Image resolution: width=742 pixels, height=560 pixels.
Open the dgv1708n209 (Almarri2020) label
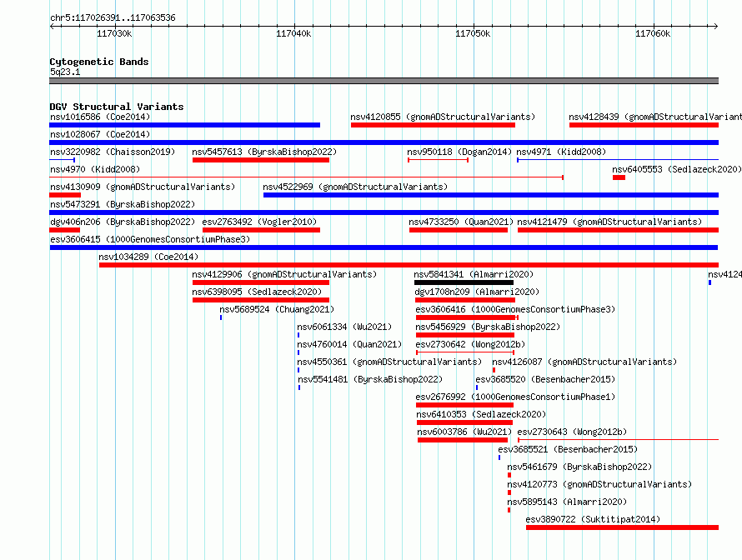coord(477,292)
